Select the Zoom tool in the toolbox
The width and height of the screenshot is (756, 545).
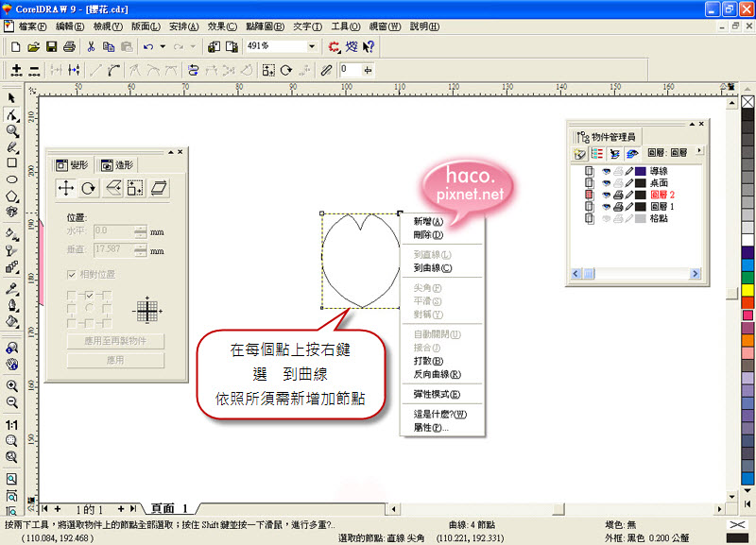pos(11,130)
